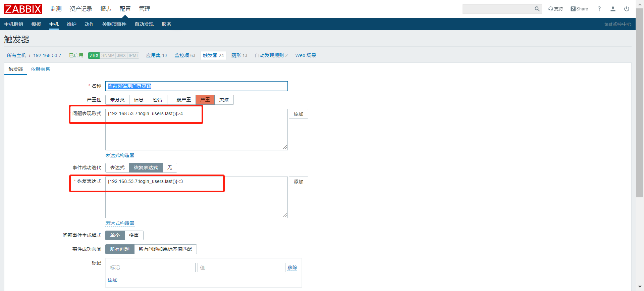This screenshot has height=291, width=644.
Task: Click the search magnifier icon
Action: tap(537, 9)
